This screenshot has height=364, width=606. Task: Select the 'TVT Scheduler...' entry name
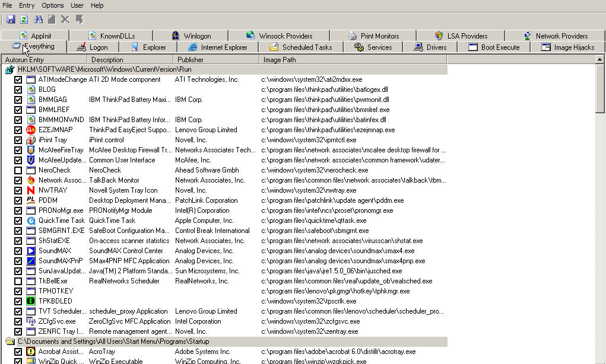pos(62,311)
